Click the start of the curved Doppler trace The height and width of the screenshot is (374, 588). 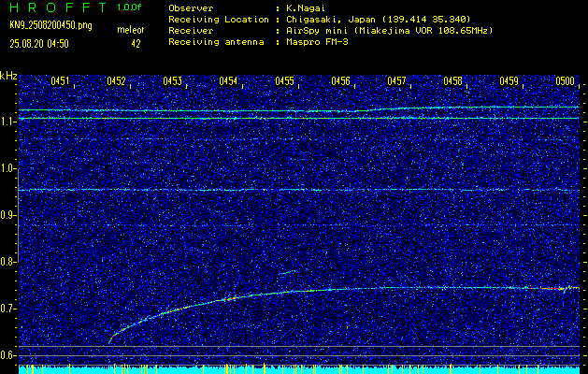point(110,341)
